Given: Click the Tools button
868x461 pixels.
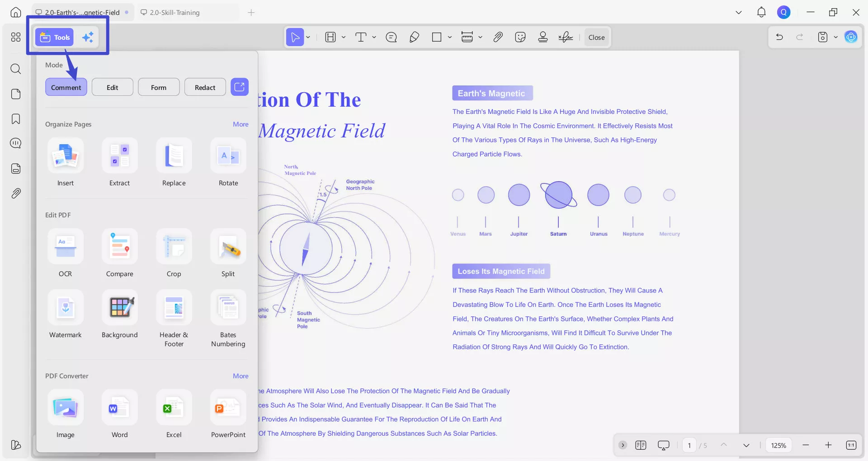Looking at the screenshot, I should pyautogui.click(x=54, y=37).
